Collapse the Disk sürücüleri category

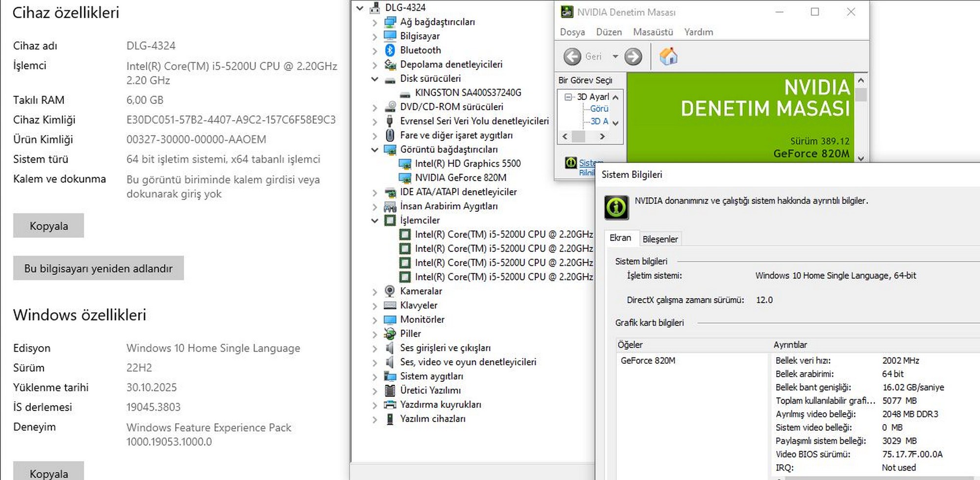coord(375,79)
